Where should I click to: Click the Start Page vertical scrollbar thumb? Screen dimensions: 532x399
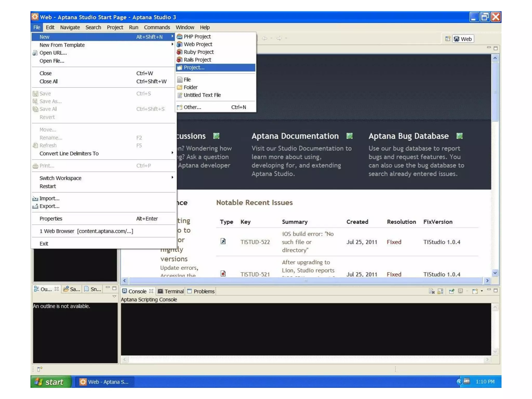pos(495,91)
